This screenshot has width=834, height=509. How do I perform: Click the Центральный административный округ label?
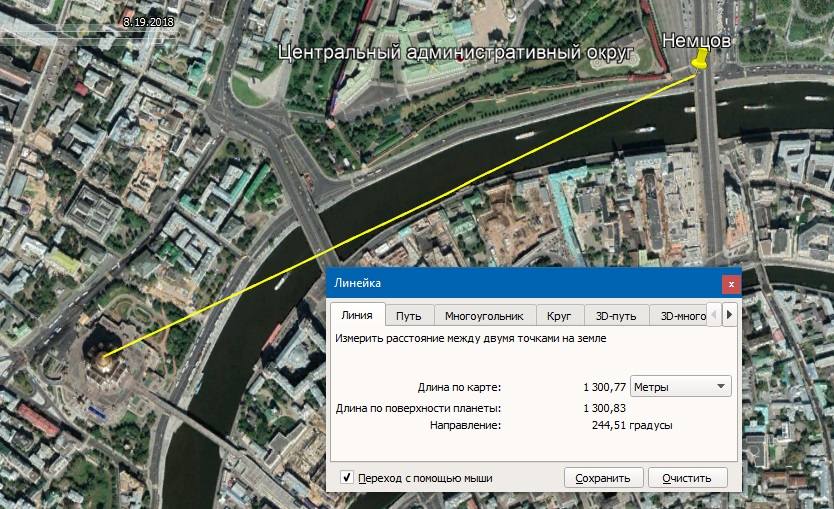tap(456, 52)
